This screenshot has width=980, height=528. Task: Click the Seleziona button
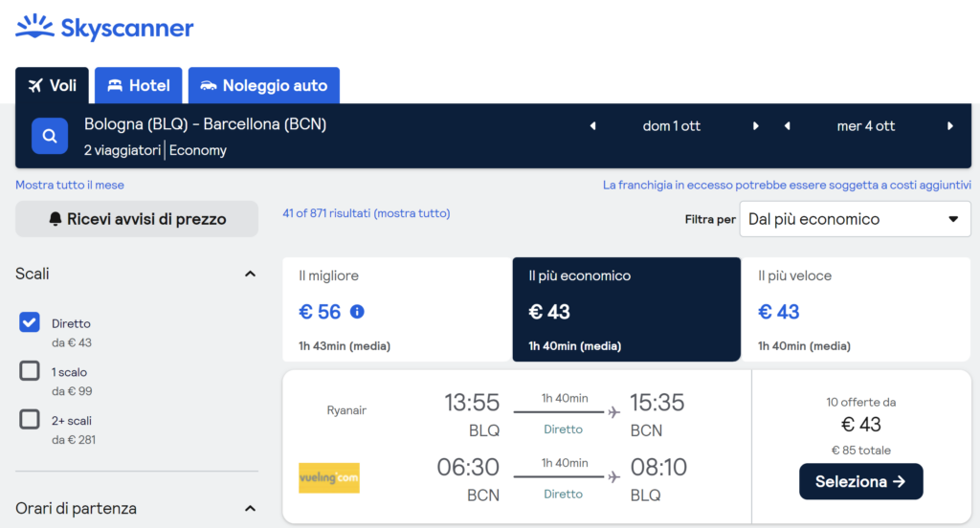click(860, 482)
